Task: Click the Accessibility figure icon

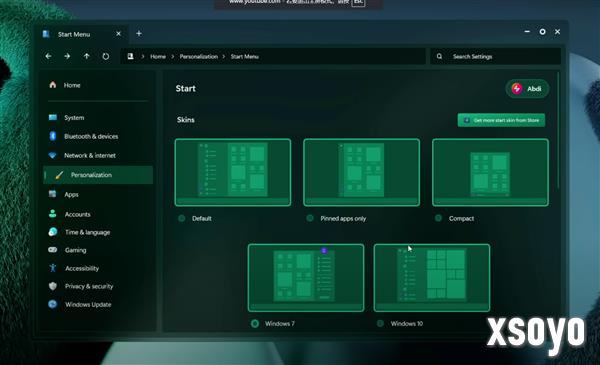Action: coord(53,268)
